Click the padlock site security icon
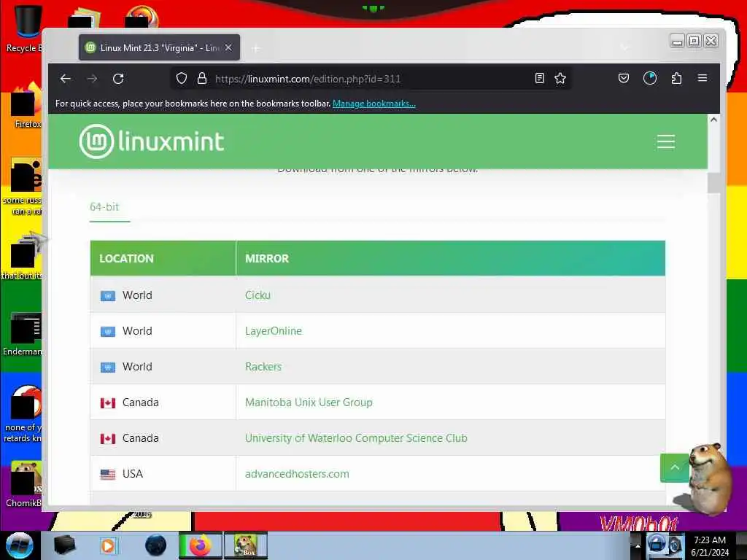This screenshot has height=560, width=747. point(202,79)
